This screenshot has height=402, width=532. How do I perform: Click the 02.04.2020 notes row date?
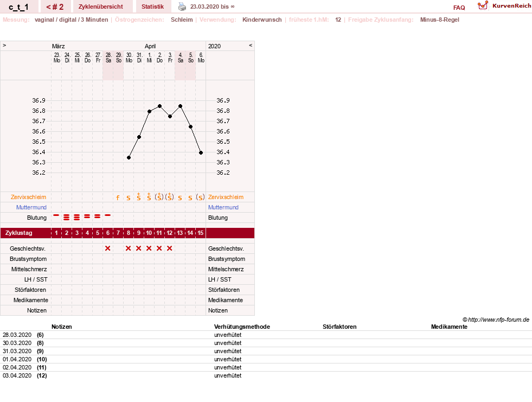pos(17,367)
